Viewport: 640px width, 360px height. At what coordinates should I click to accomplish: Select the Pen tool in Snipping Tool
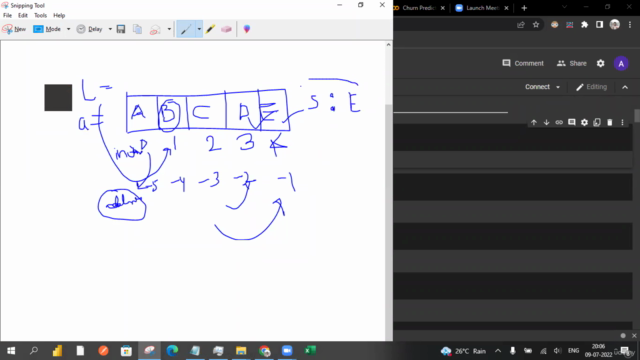[x=186, y=29]
